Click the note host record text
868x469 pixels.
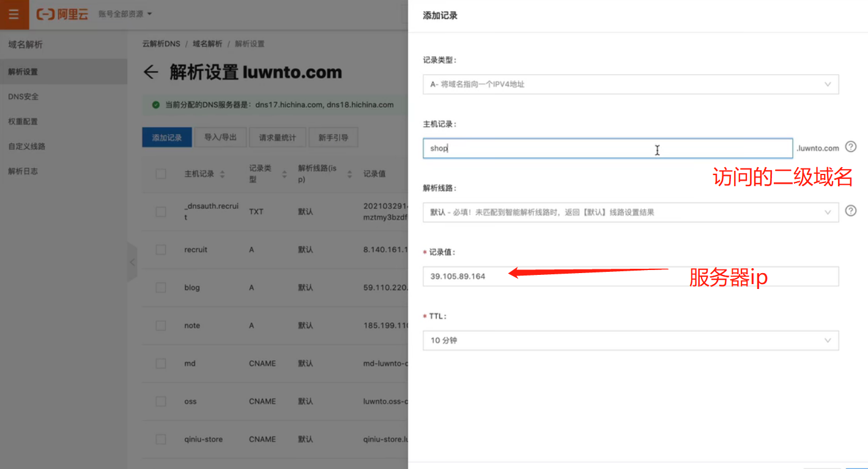(x=192, y=326)
